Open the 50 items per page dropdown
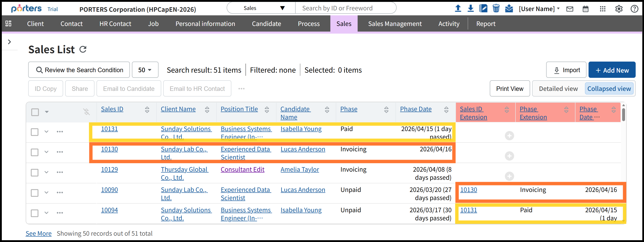The height and width of the screenshot is (242, 644). point(145,70)
